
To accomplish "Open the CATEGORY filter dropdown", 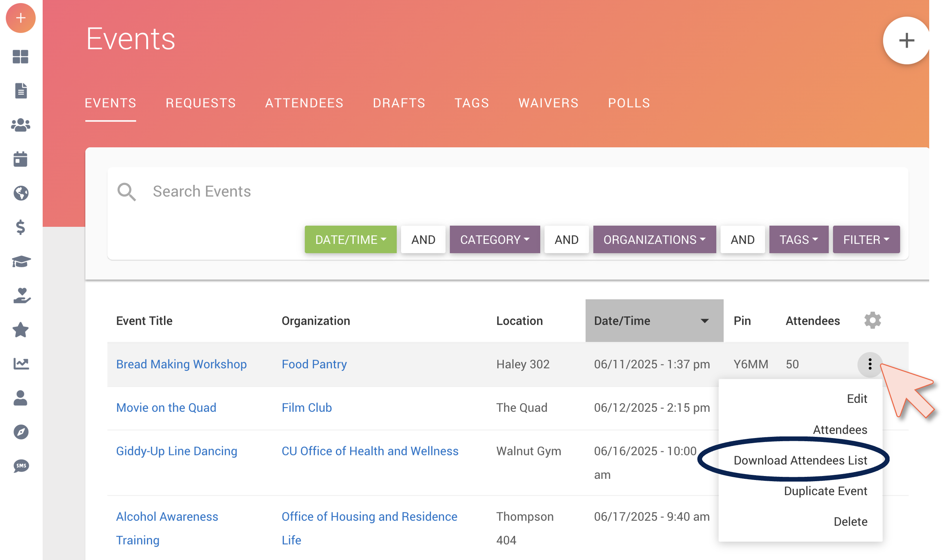I will click(495, 240).
